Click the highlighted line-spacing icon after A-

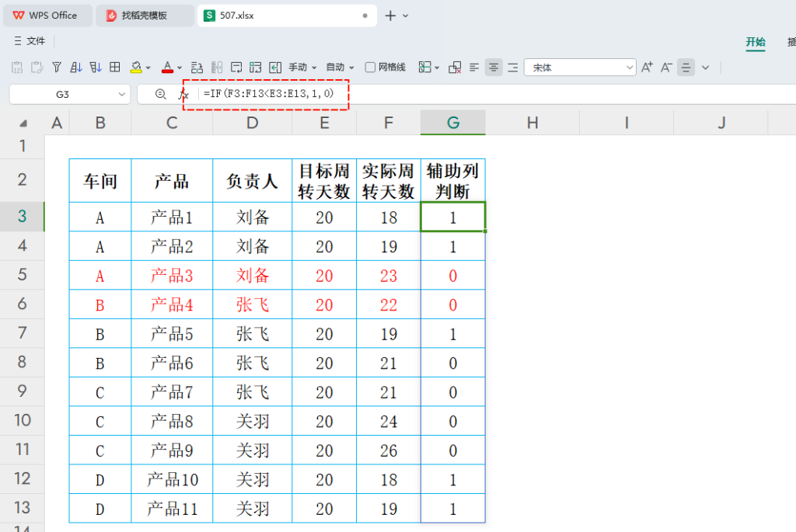pyautogui.click(x=686, y=68)
